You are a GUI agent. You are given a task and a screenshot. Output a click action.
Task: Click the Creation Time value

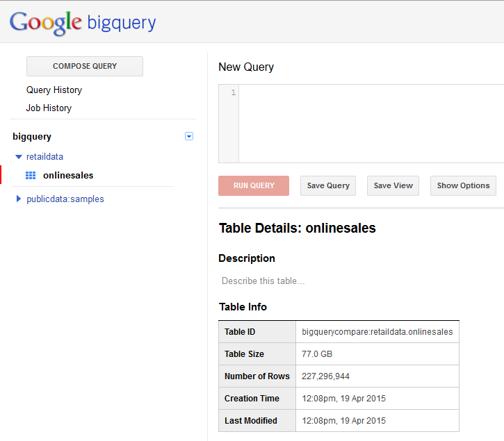pos(343,398)
